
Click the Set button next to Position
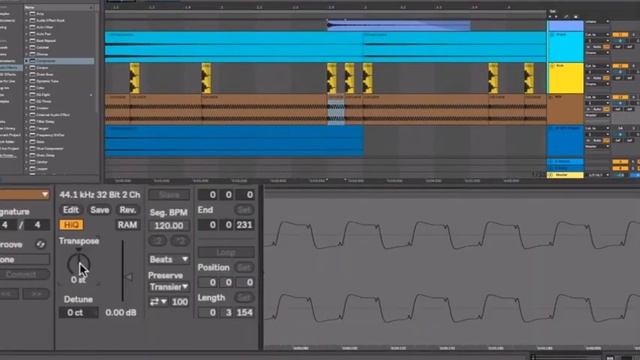(244, 267)
